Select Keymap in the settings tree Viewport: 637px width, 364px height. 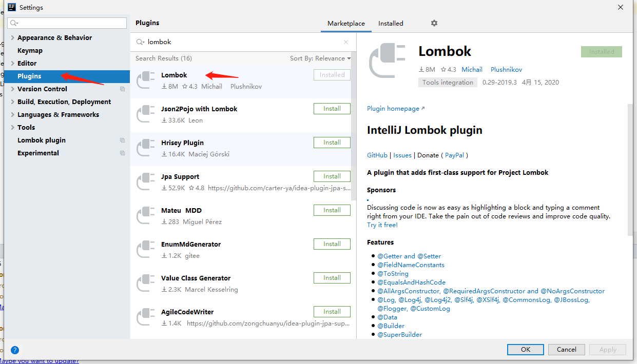[x=30, y=51]
